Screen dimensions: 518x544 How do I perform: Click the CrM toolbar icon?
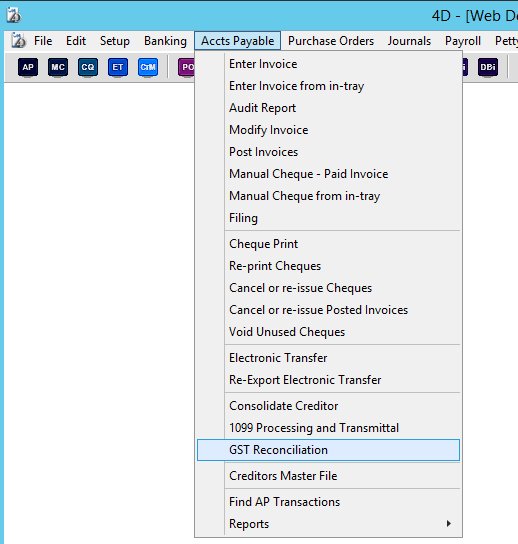click(x=148, y=67)
